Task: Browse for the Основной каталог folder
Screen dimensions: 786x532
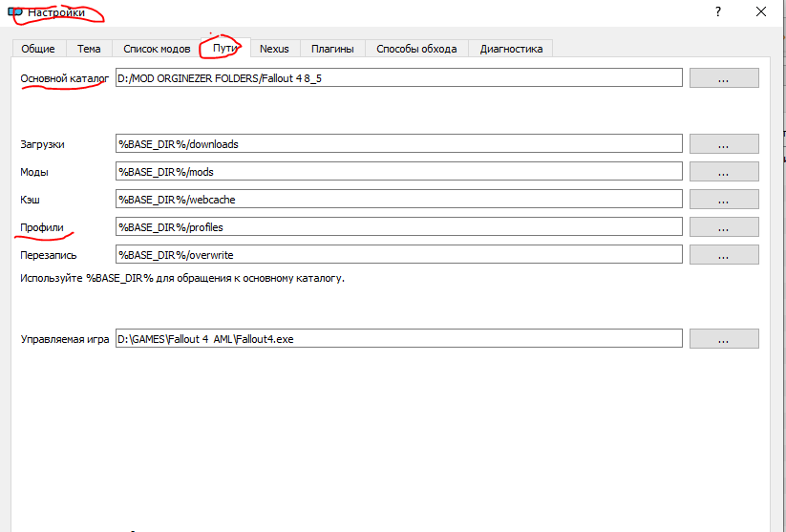Action: click(724, 78)
